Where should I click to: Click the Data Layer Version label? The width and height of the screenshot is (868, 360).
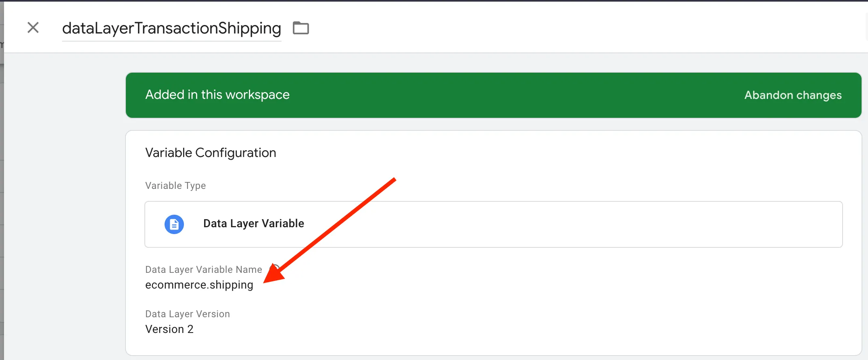pyautogui.click(x=188, y=314)
